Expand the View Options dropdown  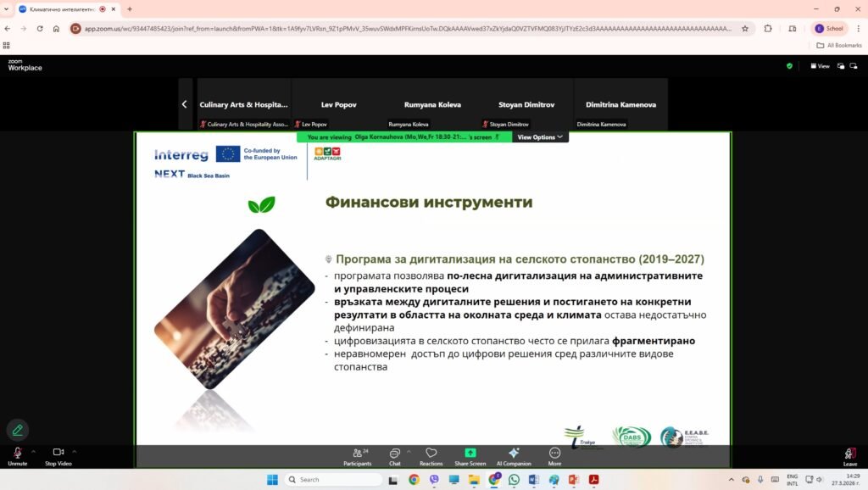pos(540,136)
